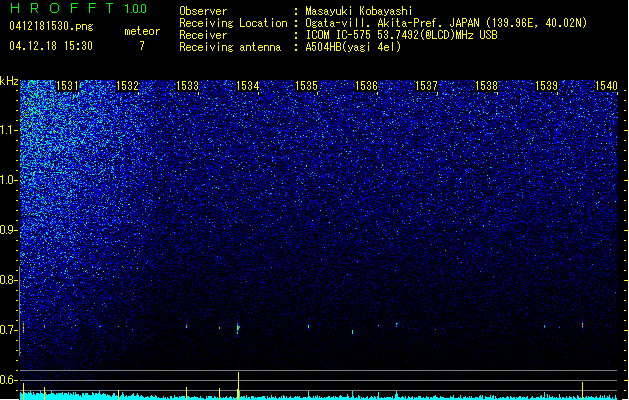This screenshot has height=400, width=629.
Task: Click the 1534 time axis marker
Action: 248,86
